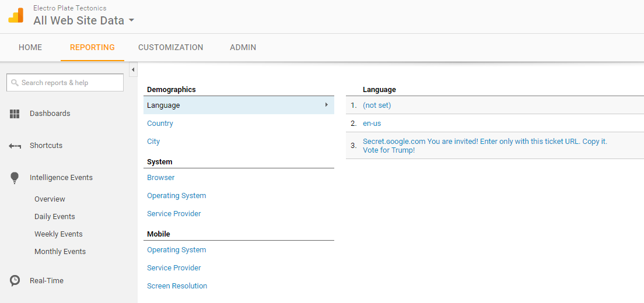Click the Shortcuts arrow icon
The image size is (644, 303).
click(x=15, y=146)
